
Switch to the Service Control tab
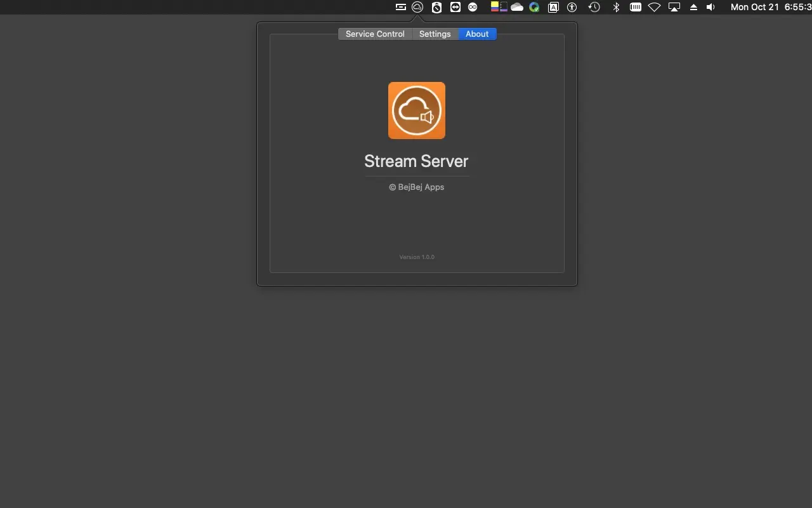(375, 34)
